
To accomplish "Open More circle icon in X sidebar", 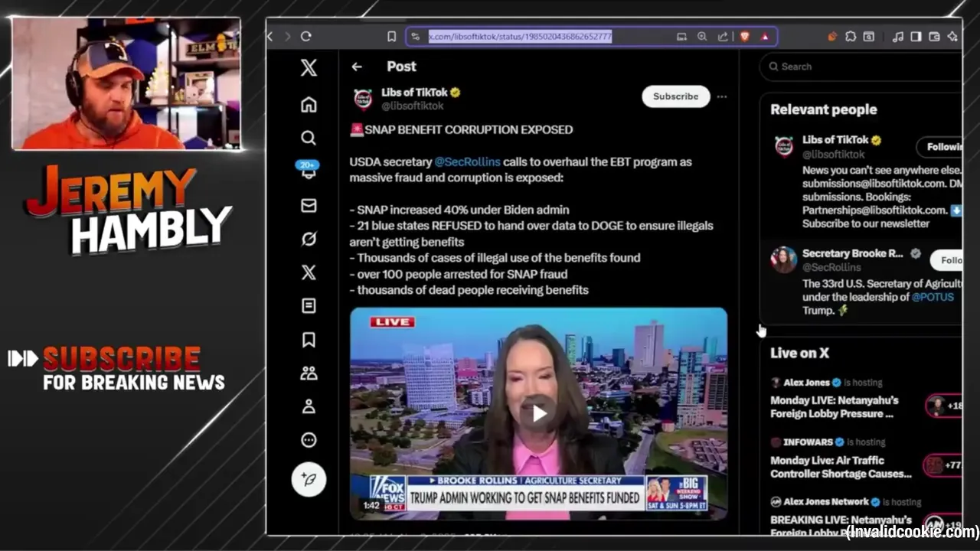I will (x=309, y=440).
